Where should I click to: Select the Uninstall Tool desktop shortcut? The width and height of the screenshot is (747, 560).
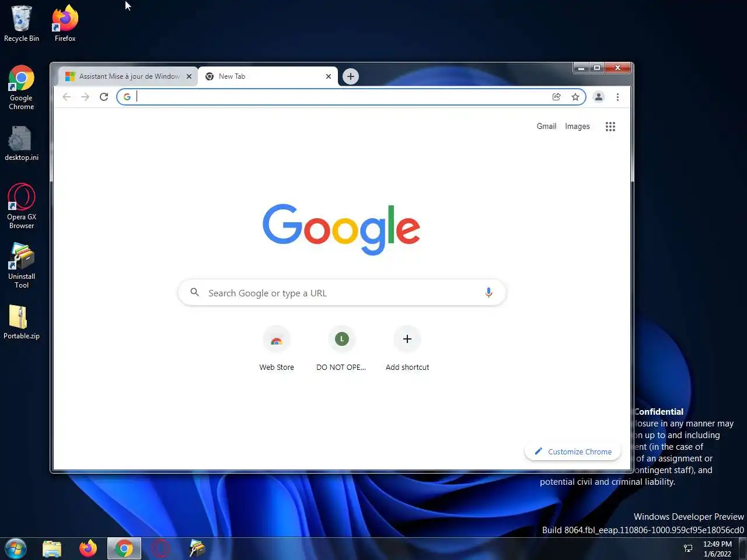[x=22, y=265]
